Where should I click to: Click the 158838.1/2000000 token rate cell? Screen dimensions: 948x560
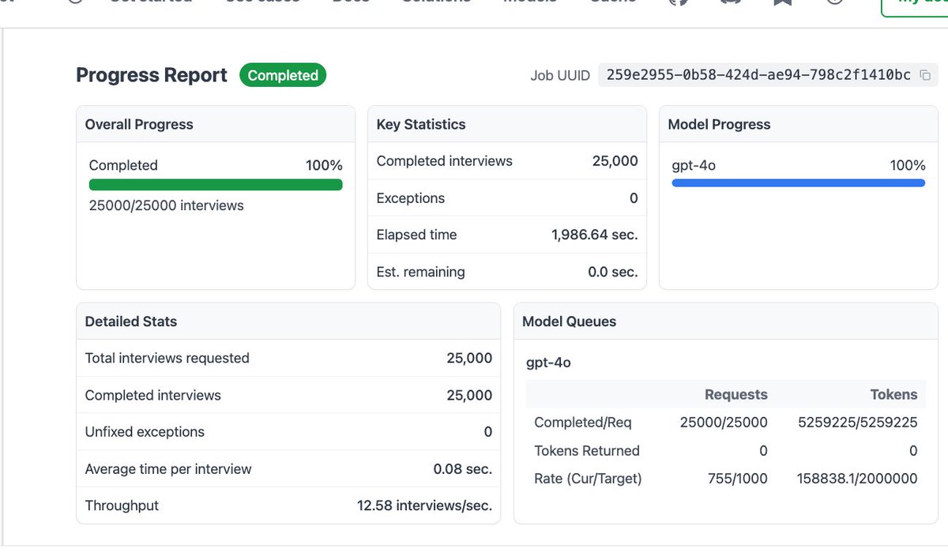(x=858, y=478)
